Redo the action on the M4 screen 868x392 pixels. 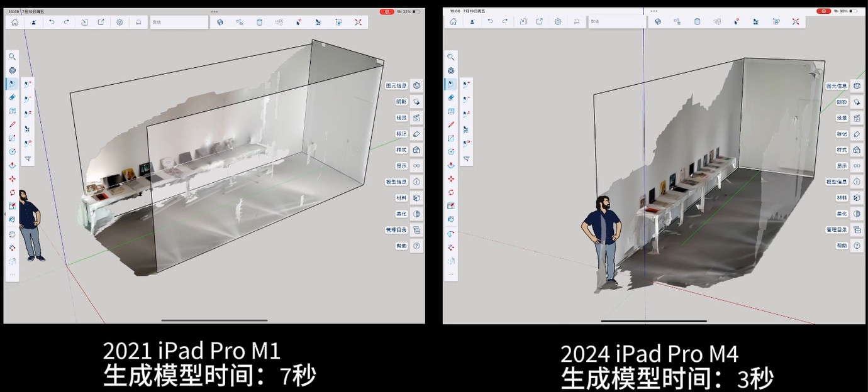click(x=505, y=21)
